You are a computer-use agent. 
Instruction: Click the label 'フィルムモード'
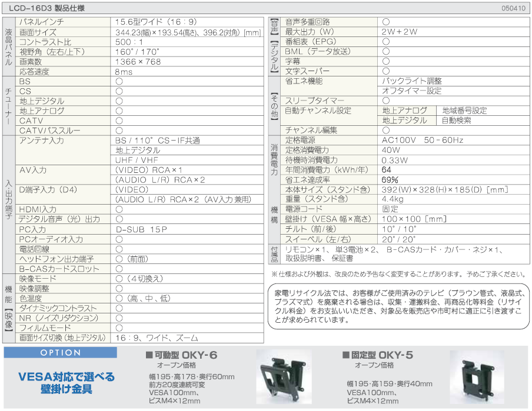(x=45, y=328)
